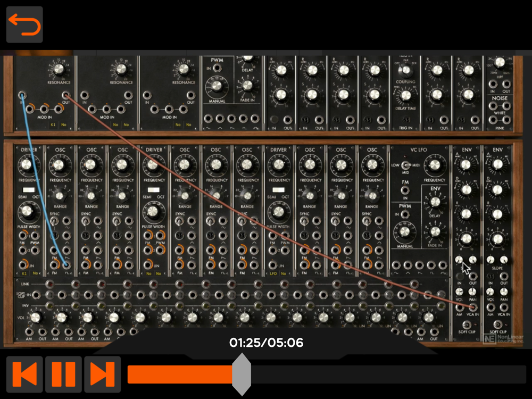Click the TRIG IN jack under DELAY TIME
The height and width of the screenshot is (399, 532).
[x=406, y=120]
